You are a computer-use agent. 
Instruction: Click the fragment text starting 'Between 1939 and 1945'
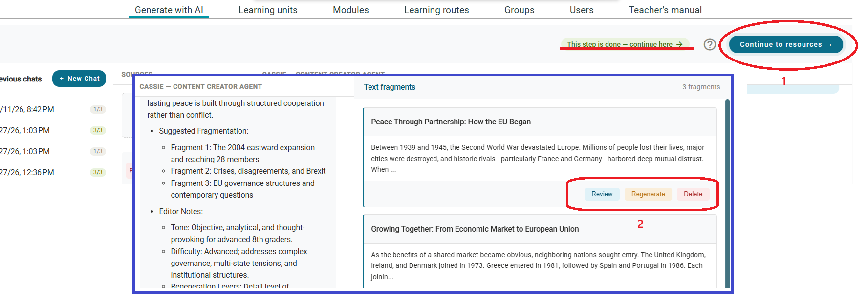[x=538, y=159]
